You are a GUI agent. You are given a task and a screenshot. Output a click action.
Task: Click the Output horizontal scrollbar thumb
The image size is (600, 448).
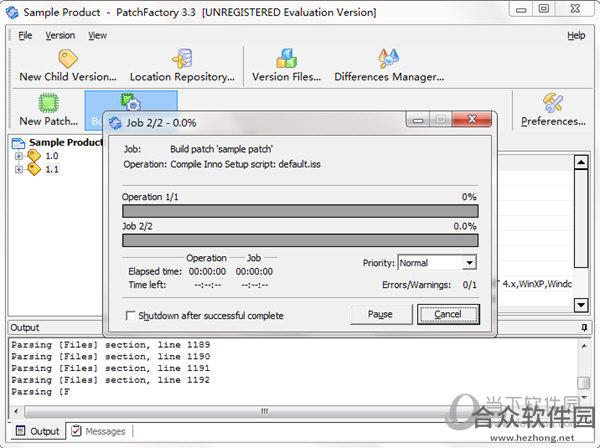click(263, 411)
